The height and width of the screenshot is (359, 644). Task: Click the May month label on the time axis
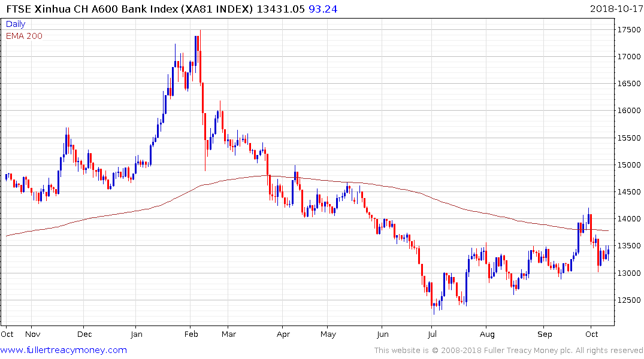click(x=328, y=334)
